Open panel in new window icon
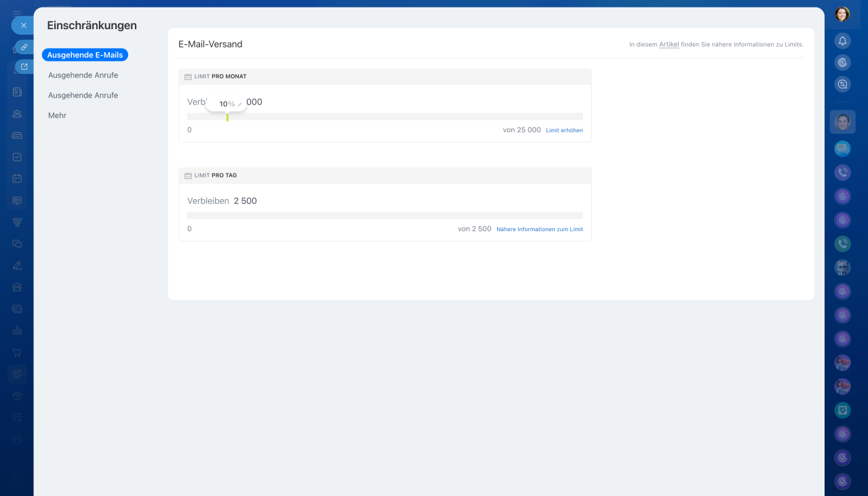 click(24, 66)
